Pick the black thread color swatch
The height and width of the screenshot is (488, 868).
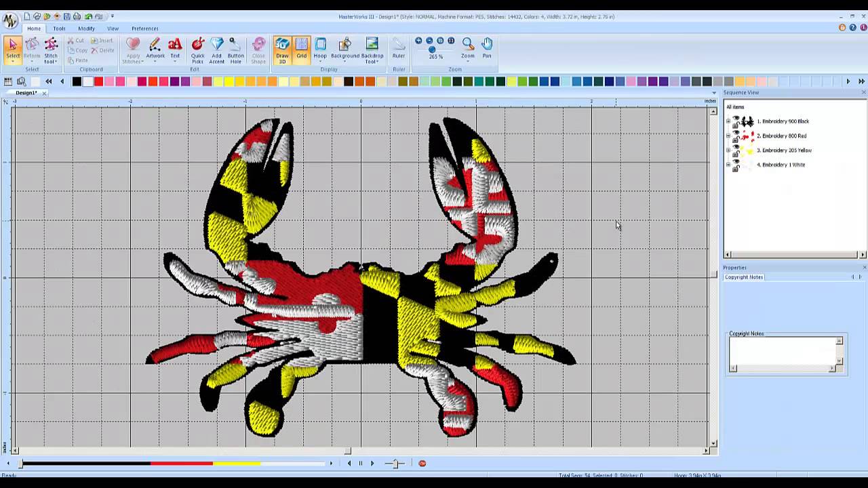coord(77,81)
